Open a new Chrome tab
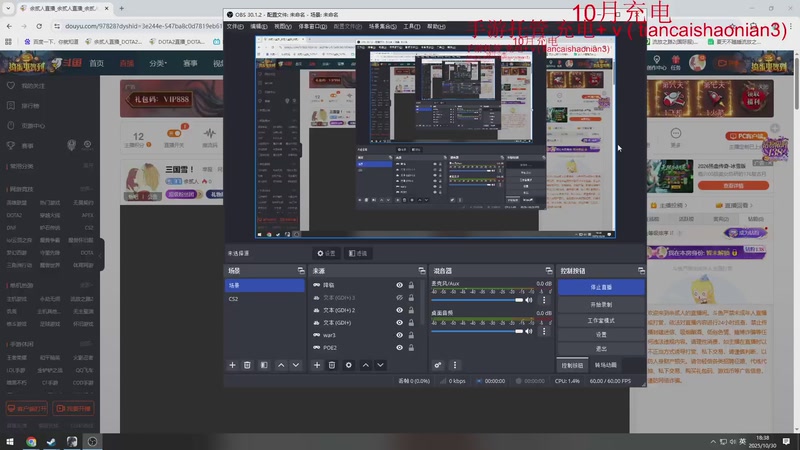 121,8
